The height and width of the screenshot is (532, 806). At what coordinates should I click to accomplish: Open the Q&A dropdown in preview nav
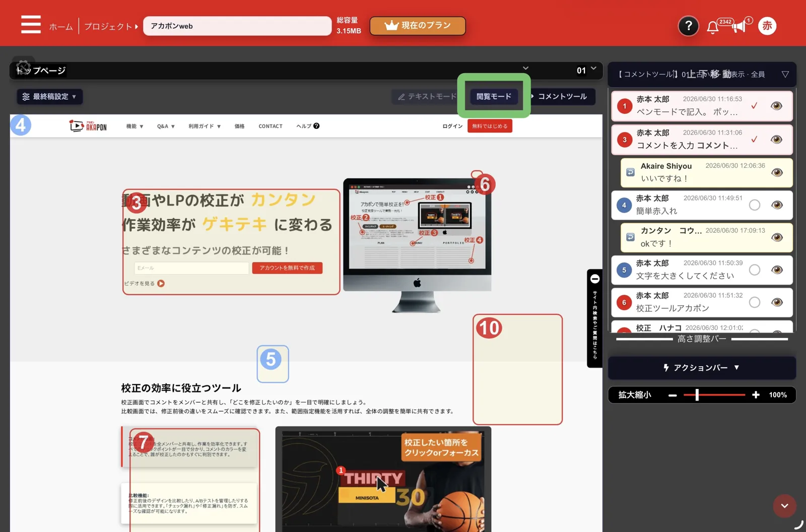166,126
